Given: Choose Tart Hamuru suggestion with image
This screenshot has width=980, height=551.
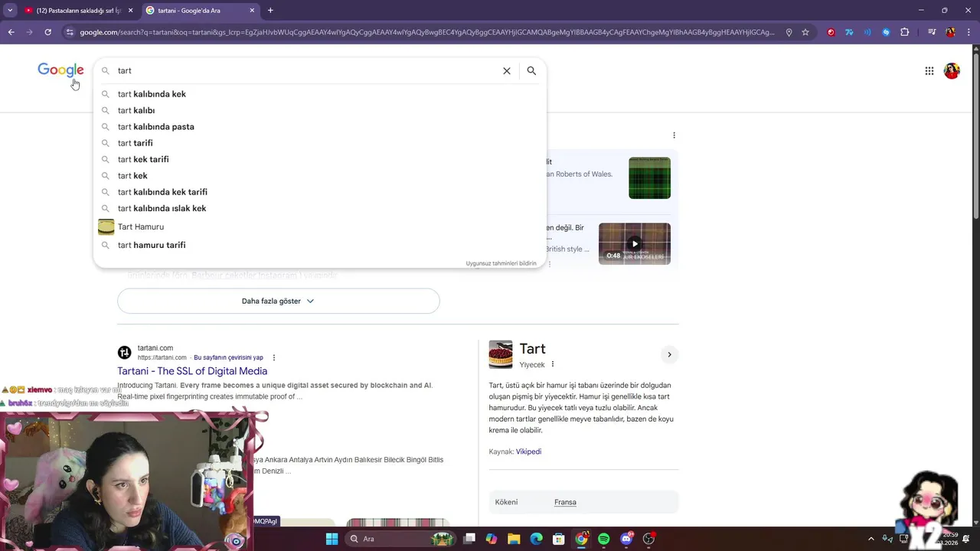Looking at the screenshot, I should [x=319, y=227].
